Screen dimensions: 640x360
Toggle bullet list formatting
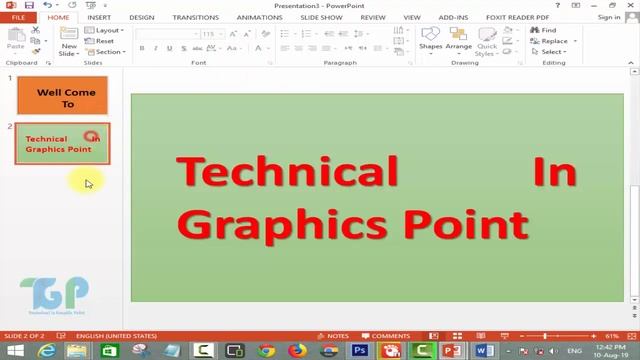[x=285, y=34]
